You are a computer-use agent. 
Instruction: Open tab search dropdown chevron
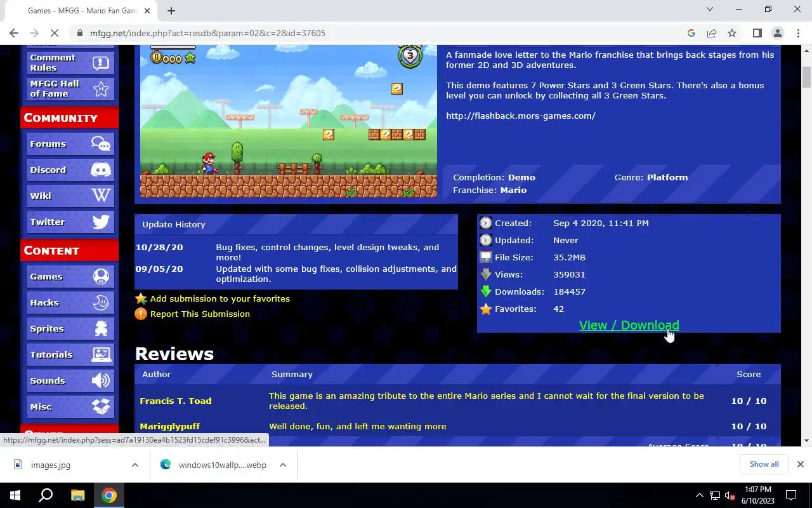710,9
